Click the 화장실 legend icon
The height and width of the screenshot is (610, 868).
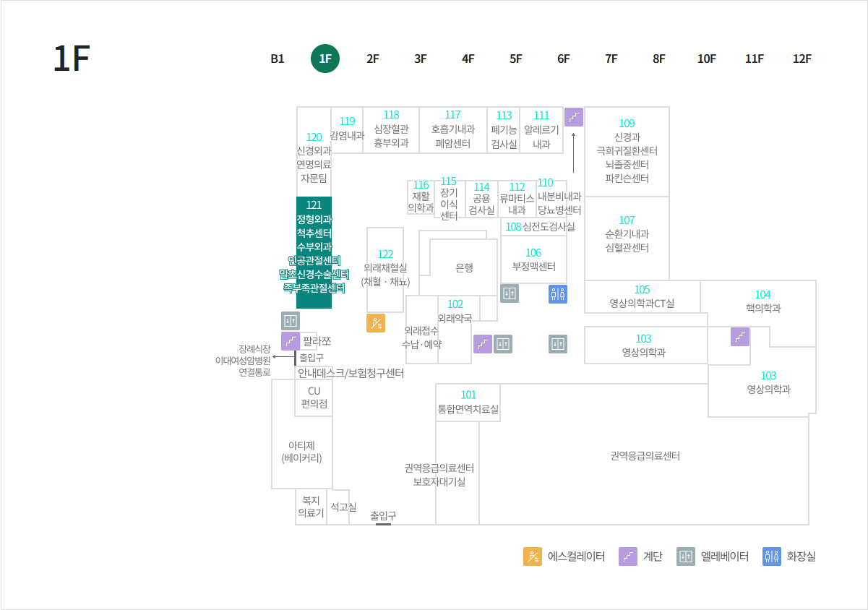coord(772,557)
